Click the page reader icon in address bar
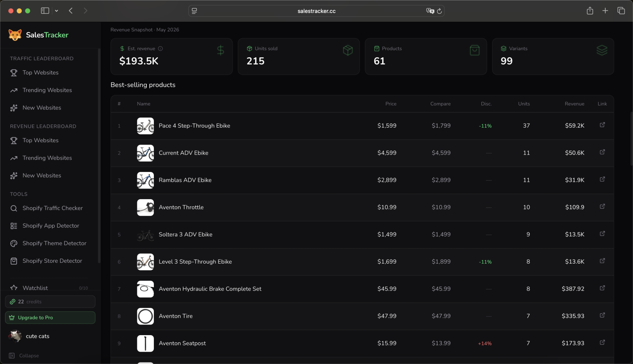This screenshot has width=633, height=364. (x=194, y=11)
